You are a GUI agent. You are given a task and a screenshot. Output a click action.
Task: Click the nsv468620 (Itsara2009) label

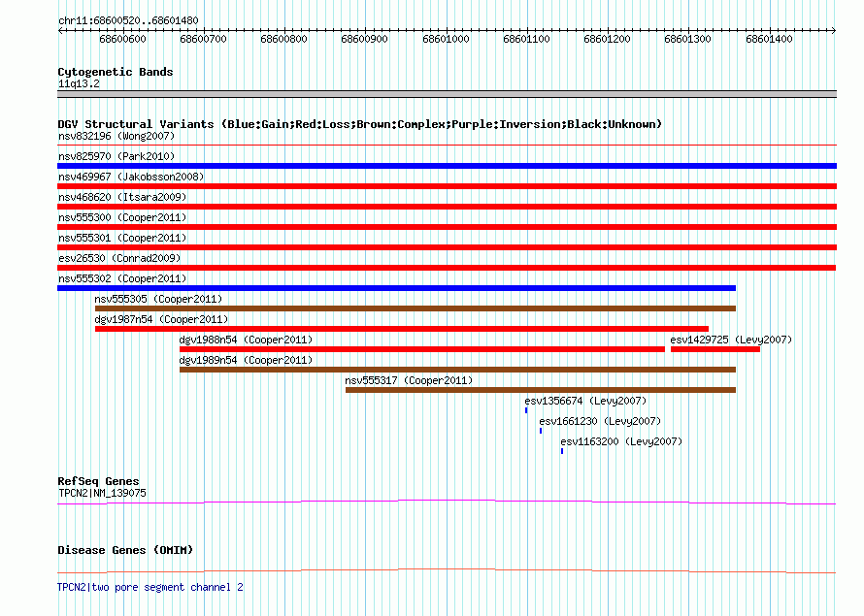point(122,197)
